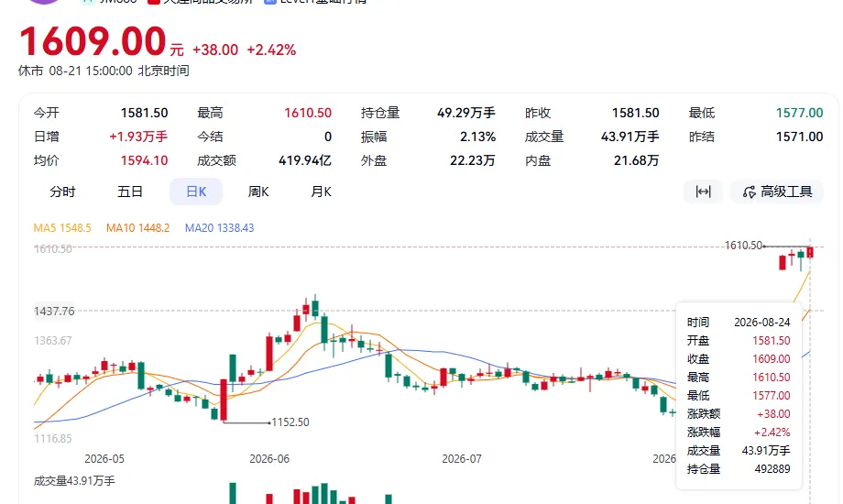
Task: Click the tooltip 持仓量 492889 value
Action: [x=772, y=468]
